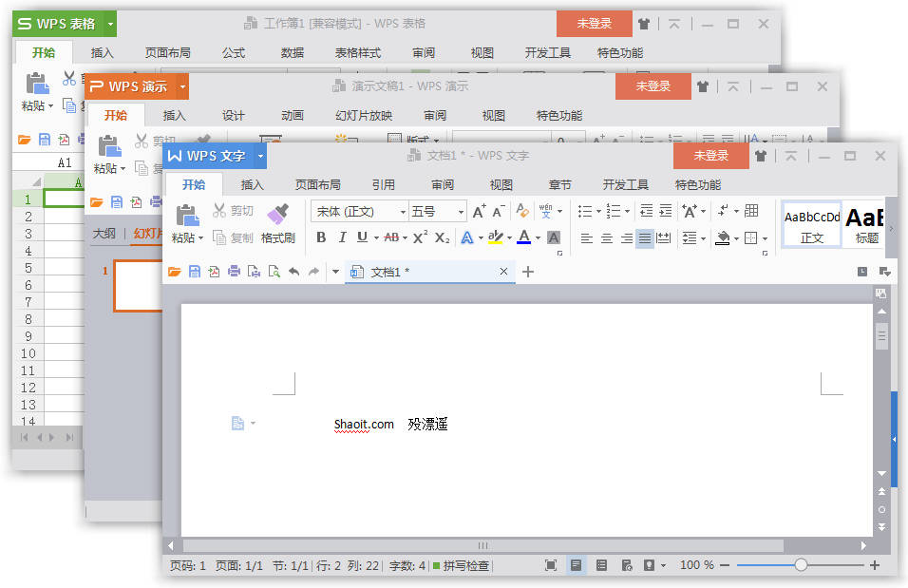Save document with floppy icon in WPS 文字
Screen dimensions: 908x588
click(x=195, y=272)
